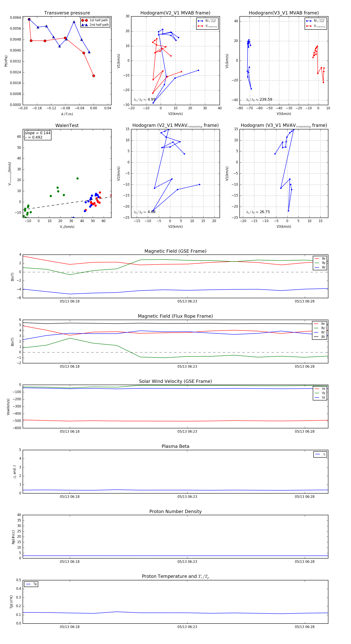Click "V2(km/s)" axis label of MVAV remaining hodogram
Viewport: 351px width, 644px height.
point(175,227)
